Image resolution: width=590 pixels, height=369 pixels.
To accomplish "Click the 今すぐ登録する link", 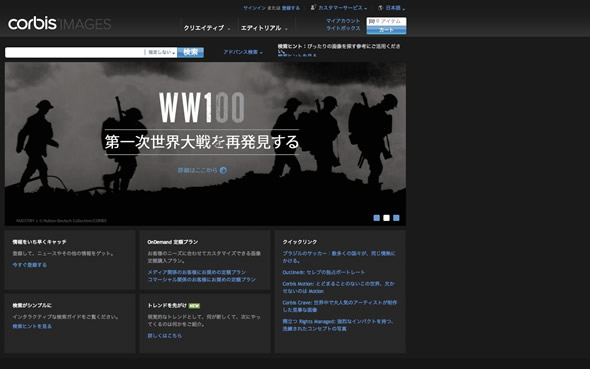I will [x=30, y=265].
